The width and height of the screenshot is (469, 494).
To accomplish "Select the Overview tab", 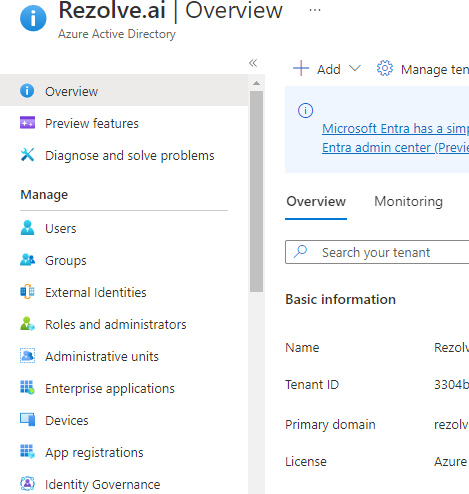I will pos(316,201).
